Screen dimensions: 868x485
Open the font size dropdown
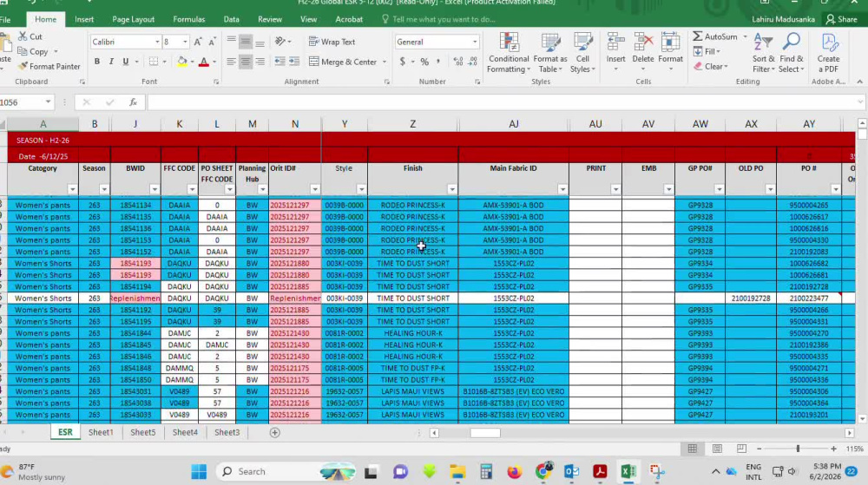click(185, 42)
